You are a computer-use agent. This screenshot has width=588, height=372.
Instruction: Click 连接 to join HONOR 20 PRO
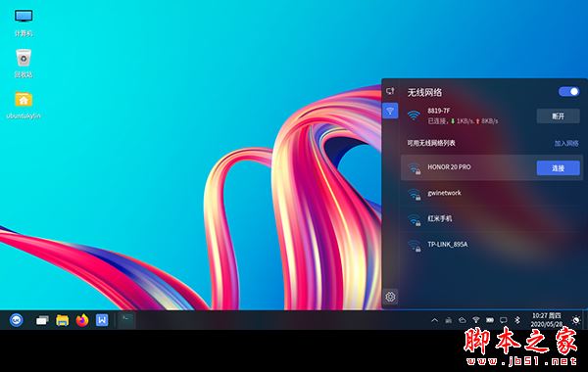coord(558,168)
